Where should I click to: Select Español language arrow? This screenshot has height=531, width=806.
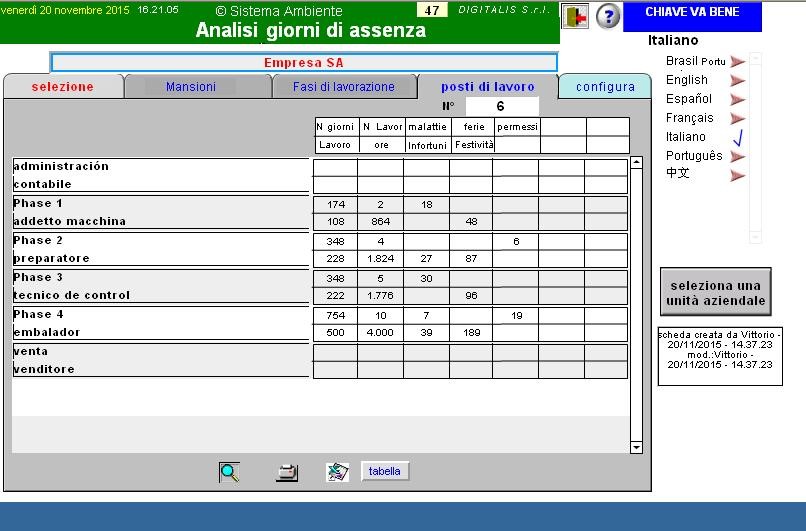(x=738, y=99)
